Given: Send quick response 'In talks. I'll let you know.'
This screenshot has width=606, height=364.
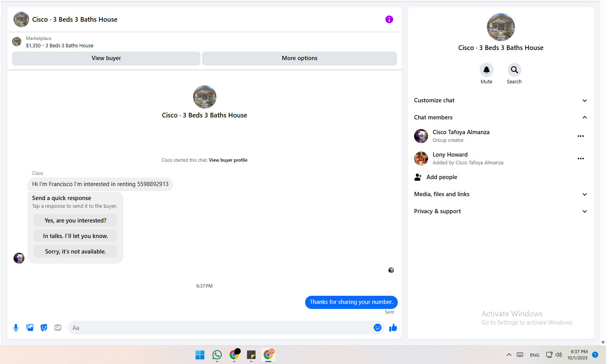Looking at the screenshot, I should 76,236.
